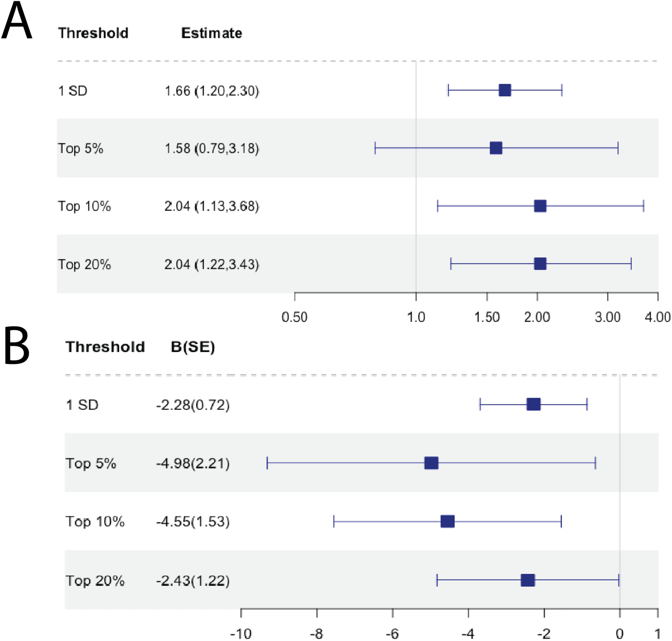Click the 1 SD square marker in panel B
Viewport: 672px width, 641px height.
point(533,405)
